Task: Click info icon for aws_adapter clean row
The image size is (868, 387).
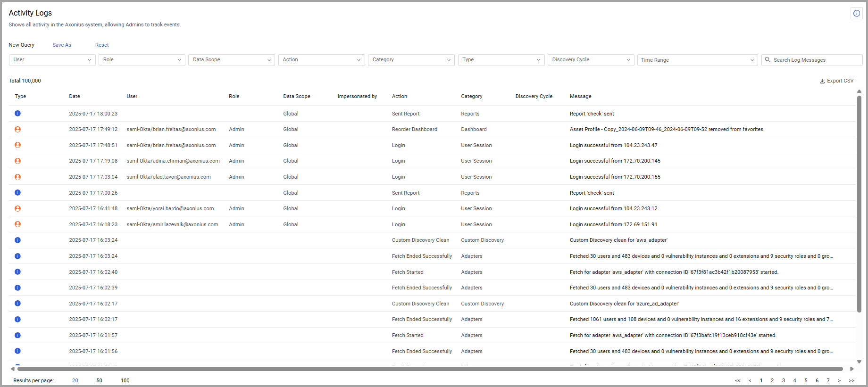Action: (x=17, y=240)
